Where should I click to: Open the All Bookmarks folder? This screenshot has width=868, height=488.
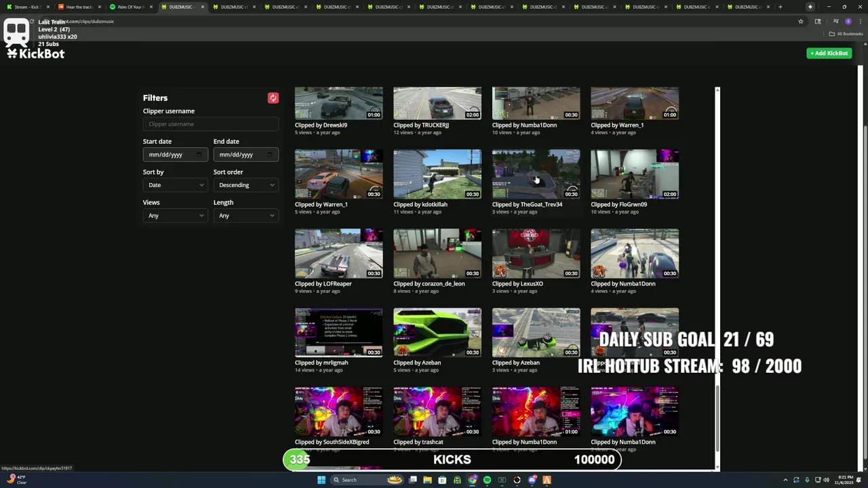click(x=846, y=33)
